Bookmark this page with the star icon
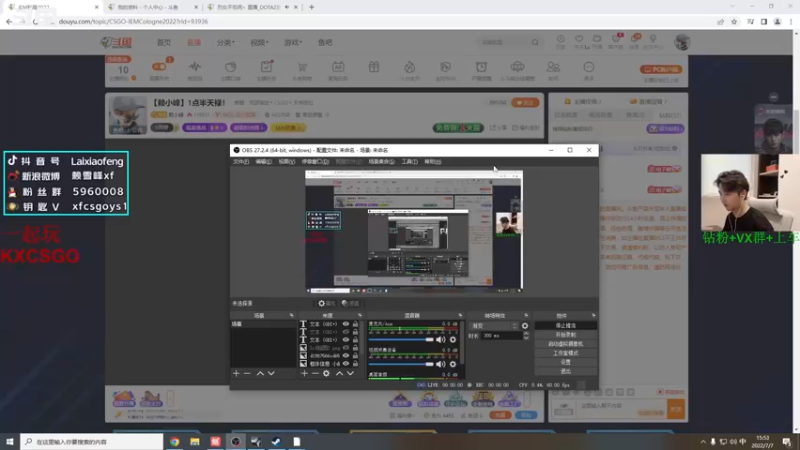Image resolution: width=800 pixels, height=450 pixels. click(734, 21)
